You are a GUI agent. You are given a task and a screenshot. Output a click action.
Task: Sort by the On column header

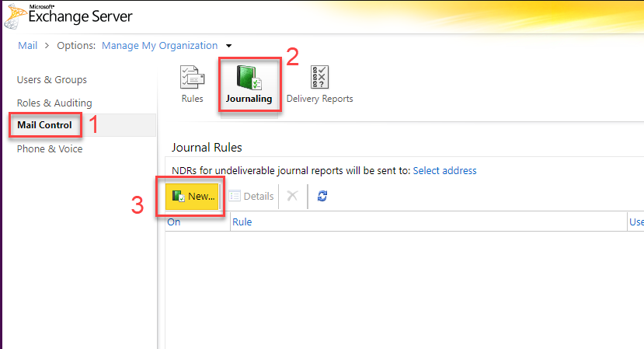click(174, 222)
